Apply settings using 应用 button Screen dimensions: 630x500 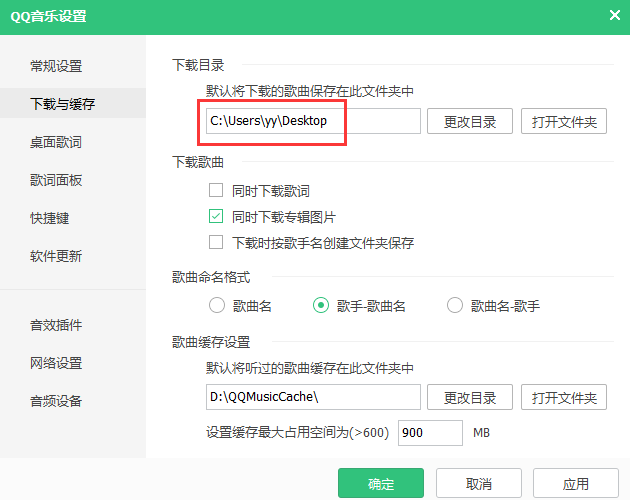(576, 484)
